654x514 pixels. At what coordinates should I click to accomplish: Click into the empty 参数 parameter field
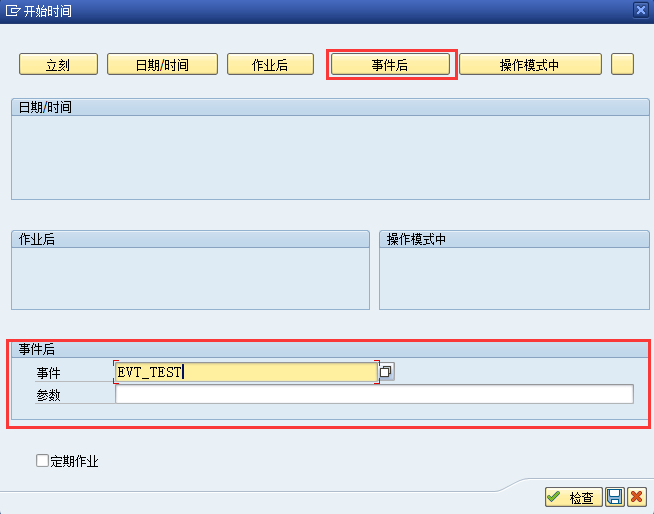coord(374,394)
